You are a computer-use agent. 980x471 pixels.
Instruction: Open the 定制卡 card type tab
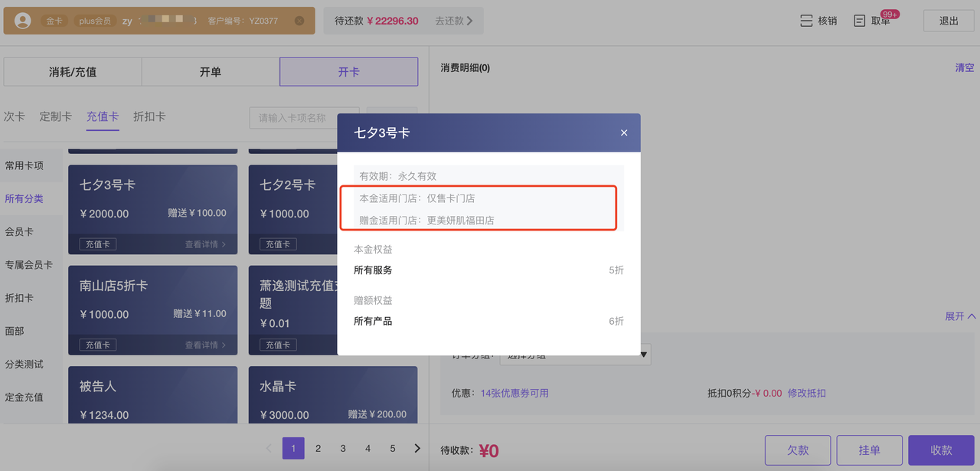[x=56, y=116]
